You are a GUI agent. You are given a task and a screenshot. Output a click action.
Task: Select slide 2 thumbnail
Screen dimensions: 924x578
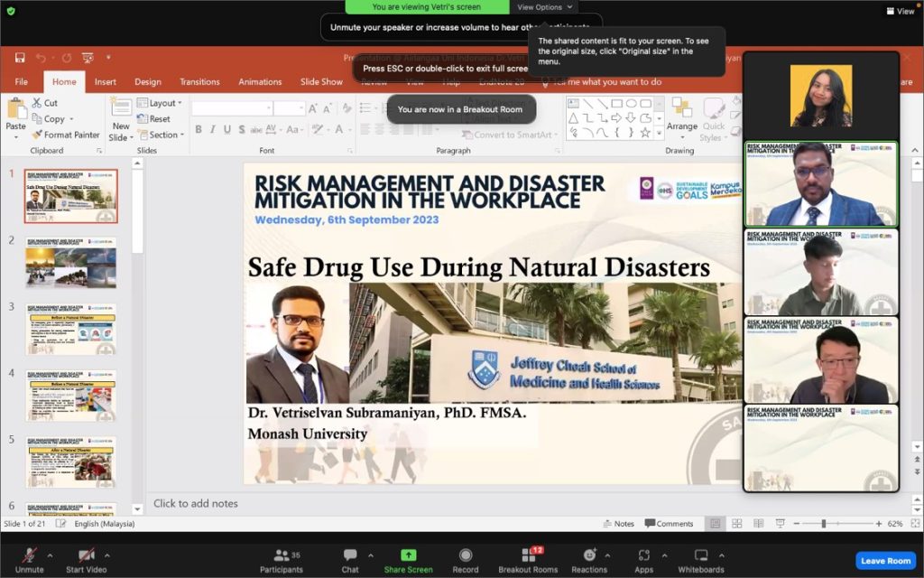pyautogui.click(x=70, y=263)
